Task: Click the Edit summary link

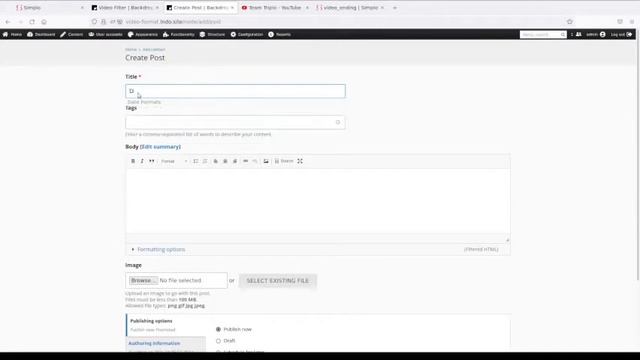Action: click(160, 147)
